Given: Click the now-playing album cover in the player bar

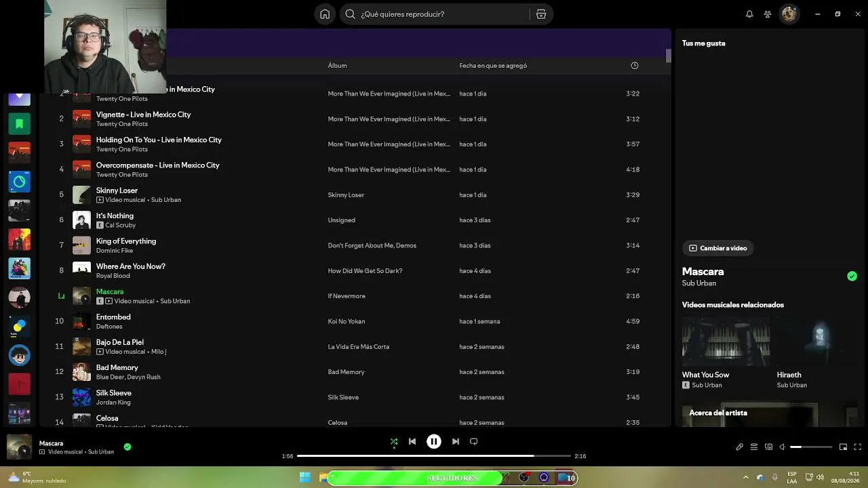Looking at the screenshot, I should [x=19, y=447].
